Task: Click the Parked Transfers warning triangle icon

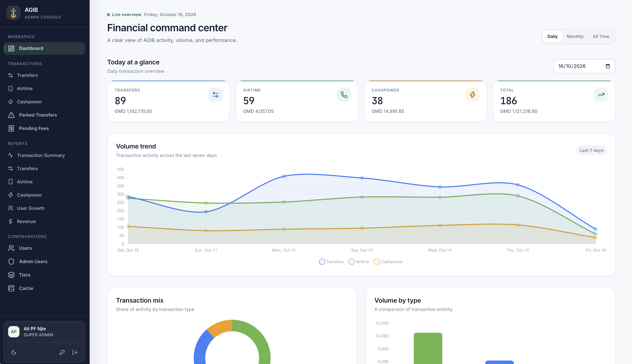Action: coord(11,115)
